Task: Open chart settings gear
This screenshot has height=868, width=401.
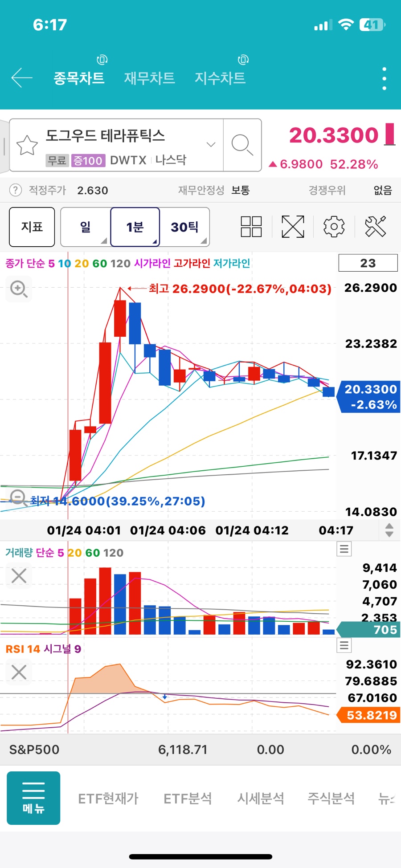Action: click(334, 227)
